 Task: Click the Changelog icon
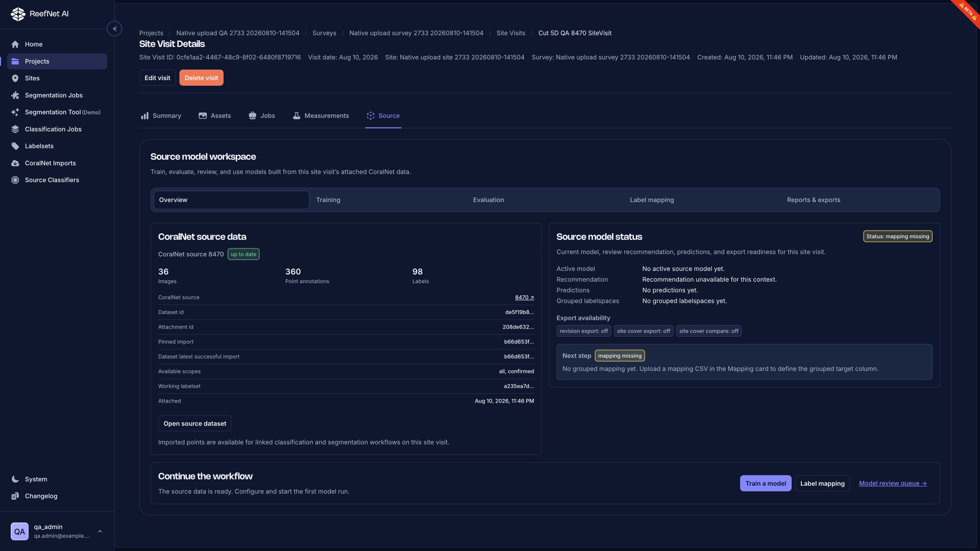pyautogui.click(x=15, y=496)
